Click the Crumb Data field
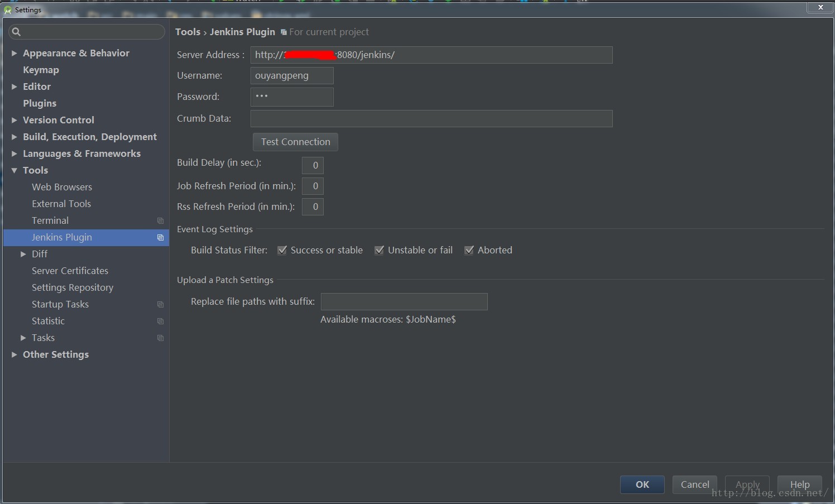 click(431, 118)
